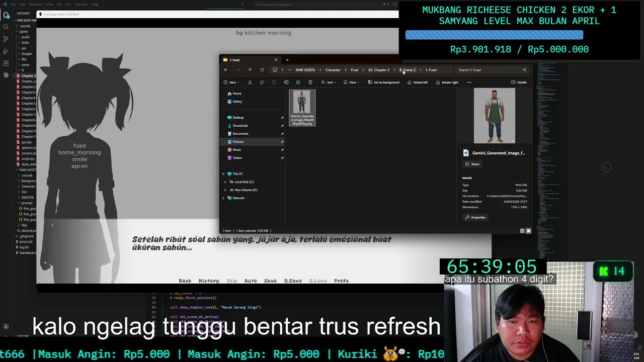Switch to details list view in status bar

click(x=522, y=231)
